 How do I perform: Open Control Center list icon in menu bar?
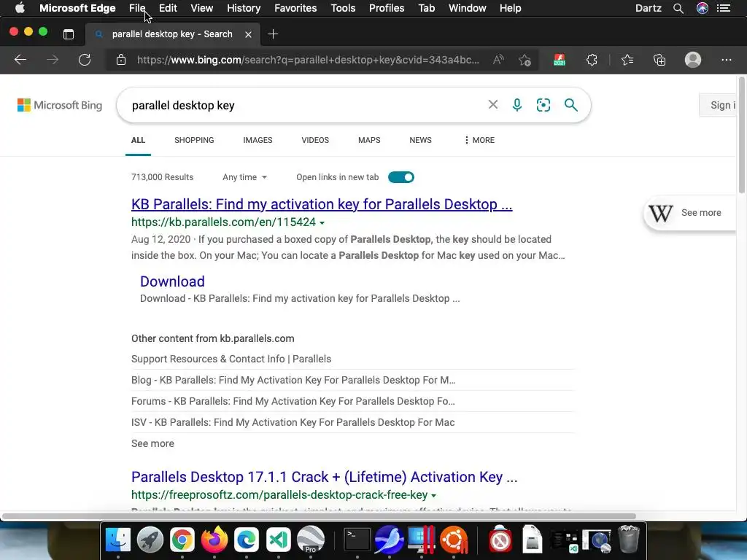(x=724, y=8)
